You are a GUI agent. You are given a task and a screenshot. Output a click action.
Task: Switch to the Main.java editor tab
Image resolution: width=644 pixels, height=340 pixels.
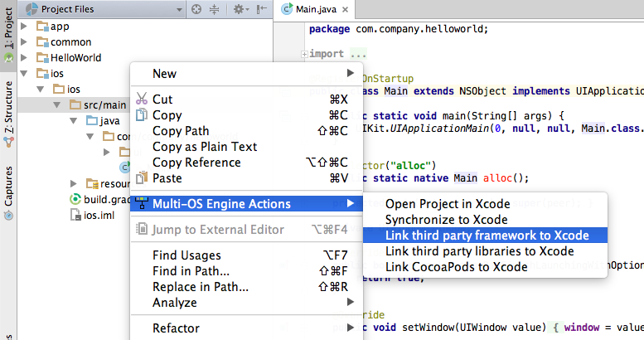coord(316,9)
